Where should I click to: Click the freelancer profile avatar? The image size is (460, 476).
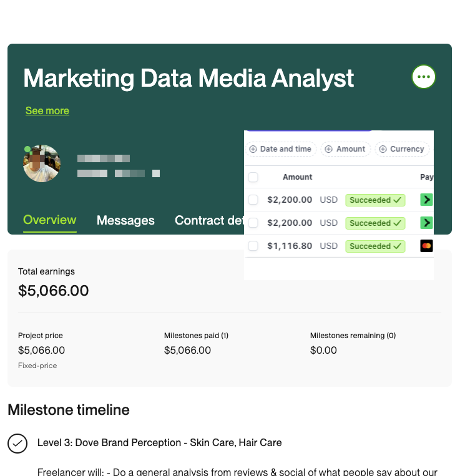(x=42, y=163)
